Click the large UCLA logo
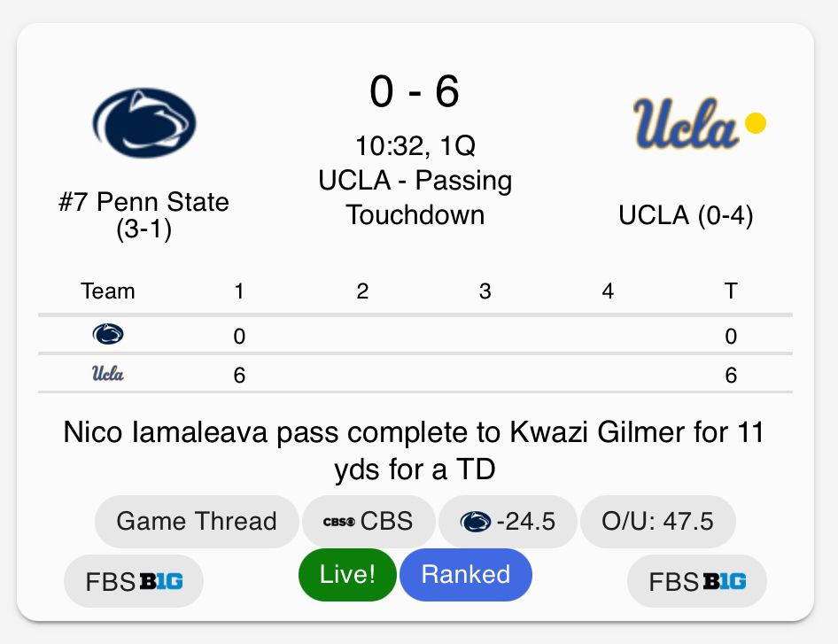The height and width of the screenshot is (644, 838). coord(685,123)
